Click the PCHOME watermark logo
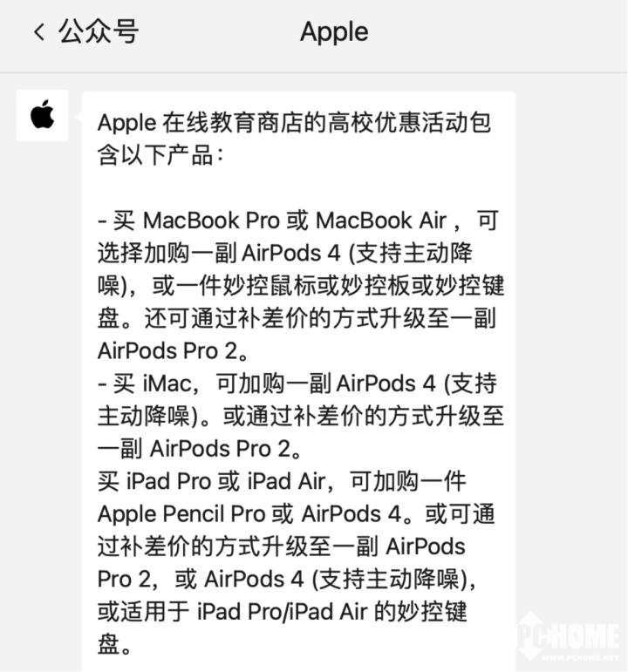Viewport: 628px width, 672px height. click(568, 635)
